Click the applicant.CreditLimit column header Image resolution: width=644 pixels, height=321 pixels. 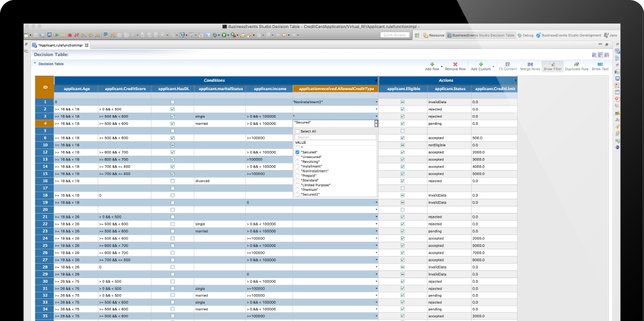click(494, 88)
